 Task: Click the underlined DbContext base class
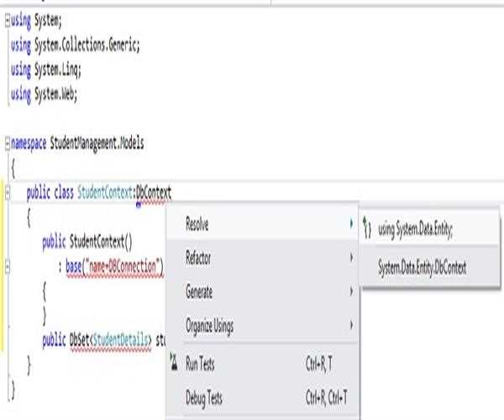(x=155, y=193)
